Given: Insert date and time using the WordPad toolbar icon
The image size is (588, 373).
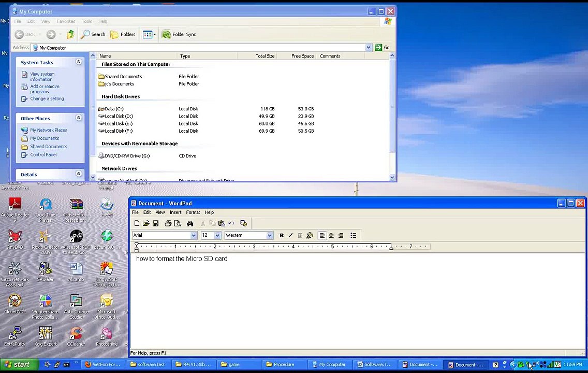Looking at the screenshot, I should (x=243, y=223).
